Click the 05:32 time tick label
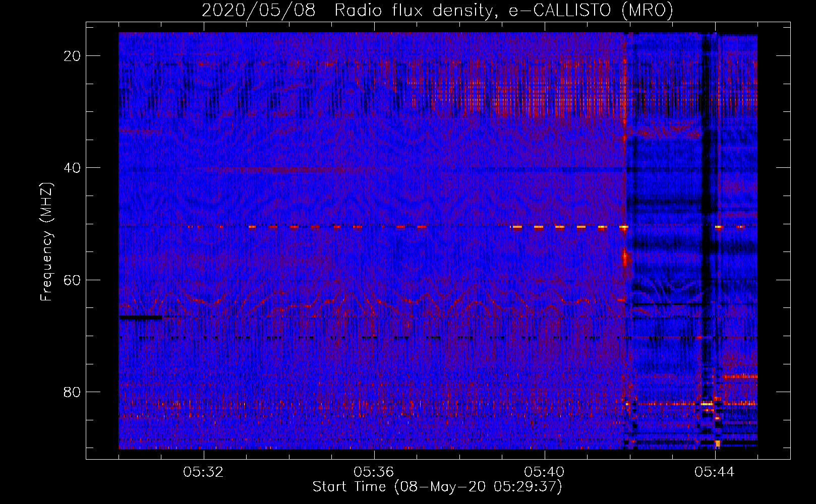816x504 pixels. [x=204, y=472]
